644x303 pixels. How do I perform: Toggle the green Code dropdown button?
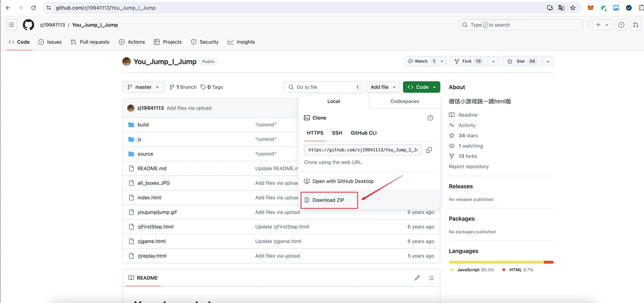421,87
